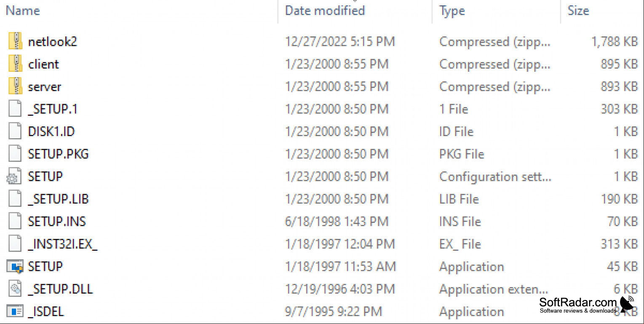644x324 pixels.
Task: Sort by the Date modified column header
Action: [325, 11]
